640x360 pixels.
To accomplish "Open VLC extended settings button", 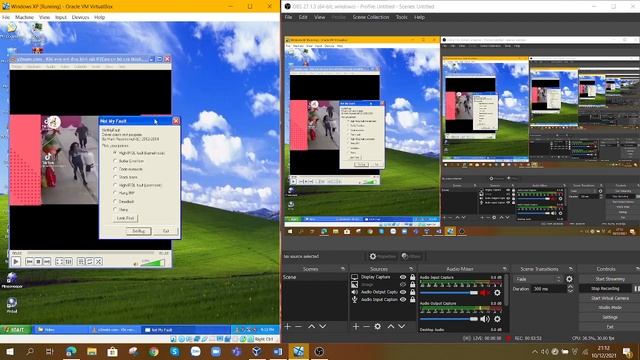I will point(69,262).
